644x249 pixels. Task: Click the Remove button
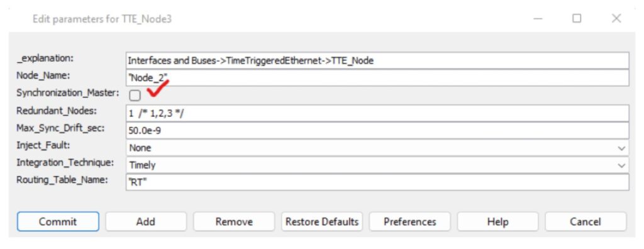(234, 222)
